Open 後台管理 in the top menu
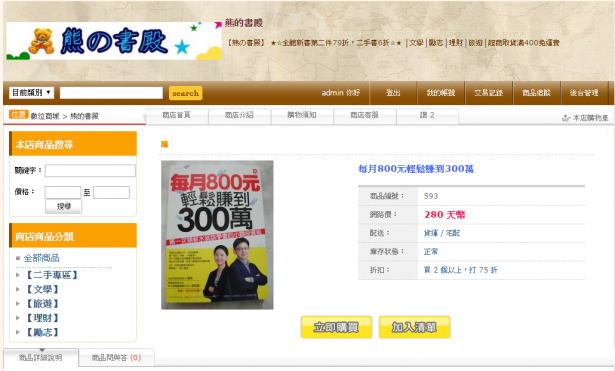 pos(584,93)
